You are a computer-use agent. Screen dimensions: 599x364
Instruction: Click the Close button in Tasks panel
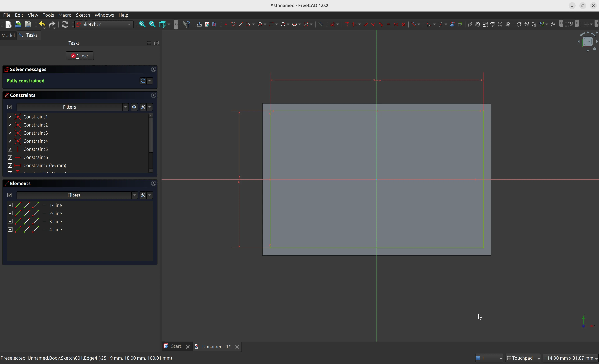click(80, 56)
